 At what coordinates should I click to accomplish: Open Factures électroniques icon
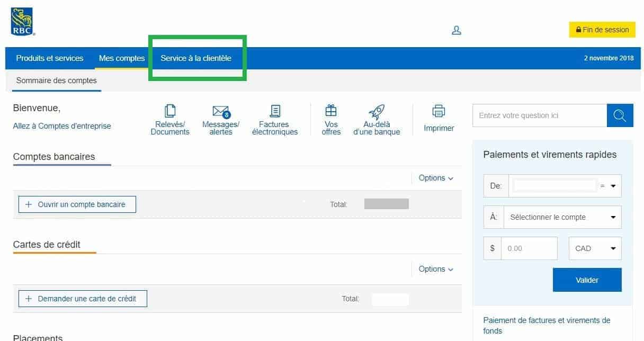tap(275, 111)
